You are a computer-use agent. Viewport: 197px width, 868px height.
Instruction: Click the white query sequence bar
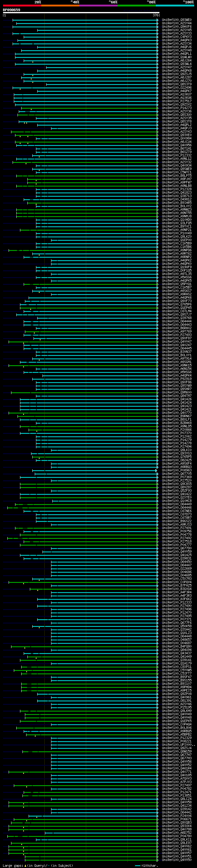[x=81, y=13]
